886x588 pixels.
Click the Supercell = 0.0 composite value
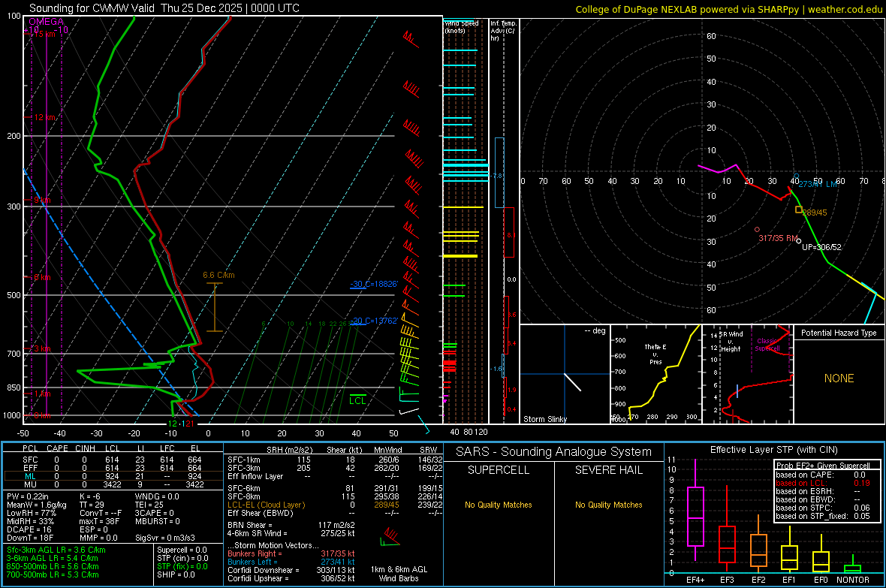[182, 550]
